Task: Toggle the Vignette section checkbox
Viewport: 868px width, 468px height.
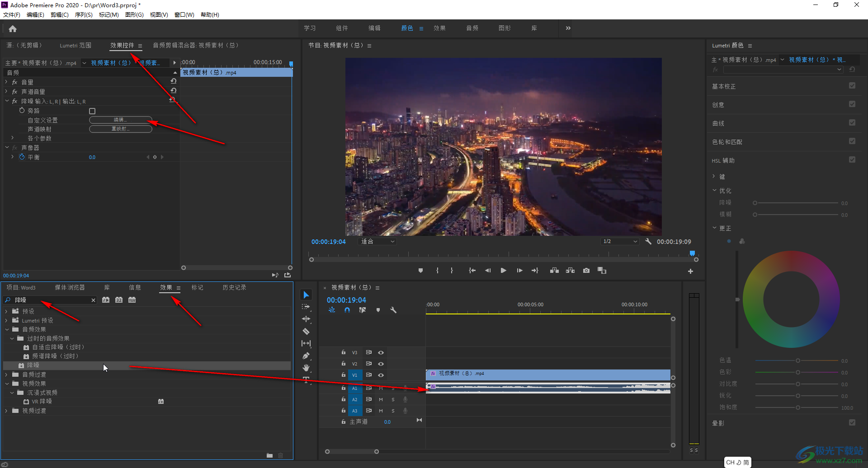Action: click(852, 422)
